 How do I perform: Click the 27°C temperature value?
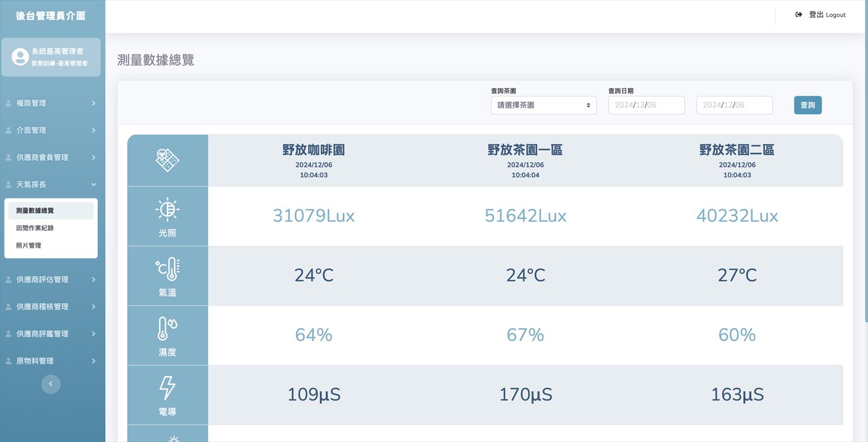737,275
